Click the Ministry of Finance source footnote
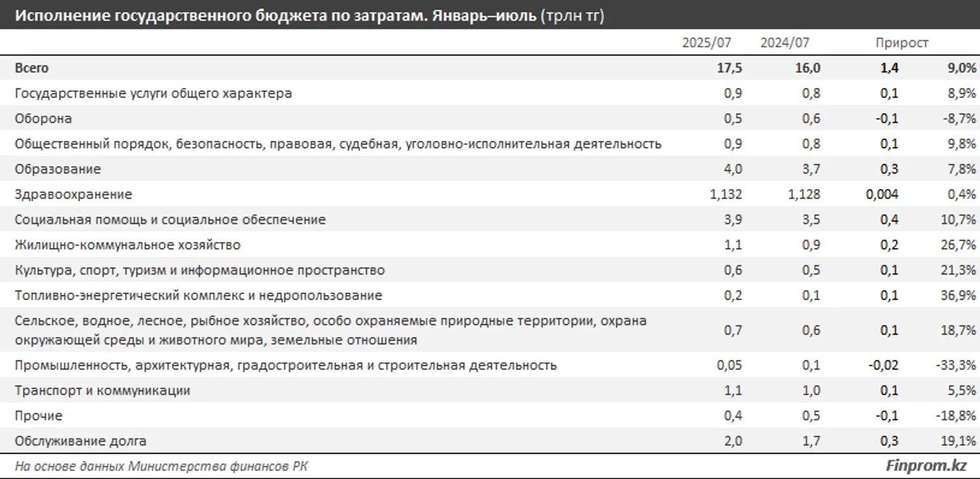The image size is (980, 479). (x=166, y=466)
